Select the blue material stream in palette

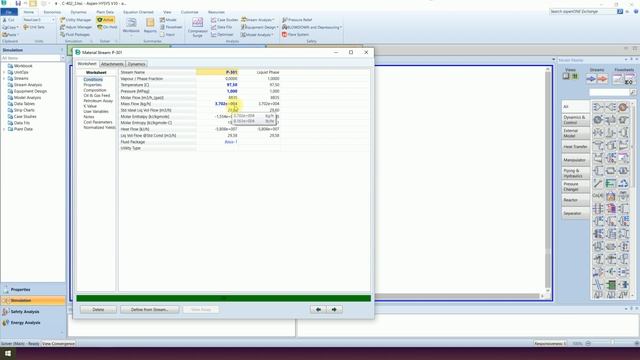coord(591,79)
